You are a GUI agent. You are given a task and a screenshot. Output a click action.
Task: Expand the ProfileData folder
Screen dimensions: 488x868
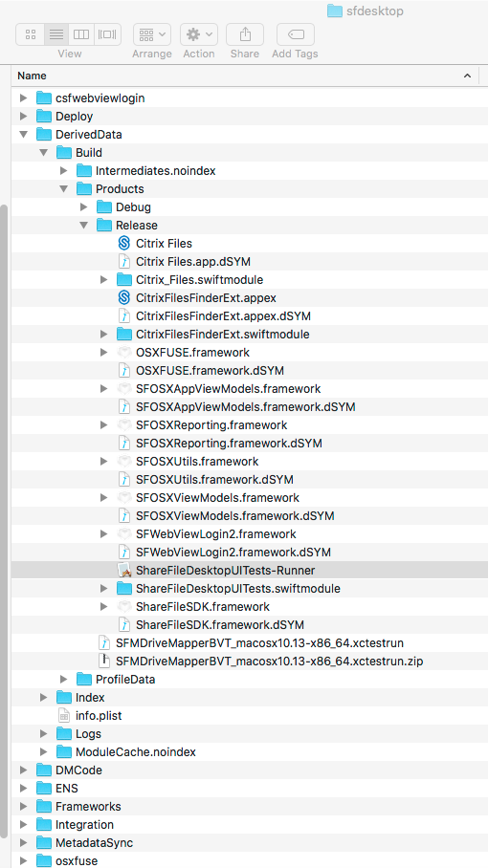64,680
